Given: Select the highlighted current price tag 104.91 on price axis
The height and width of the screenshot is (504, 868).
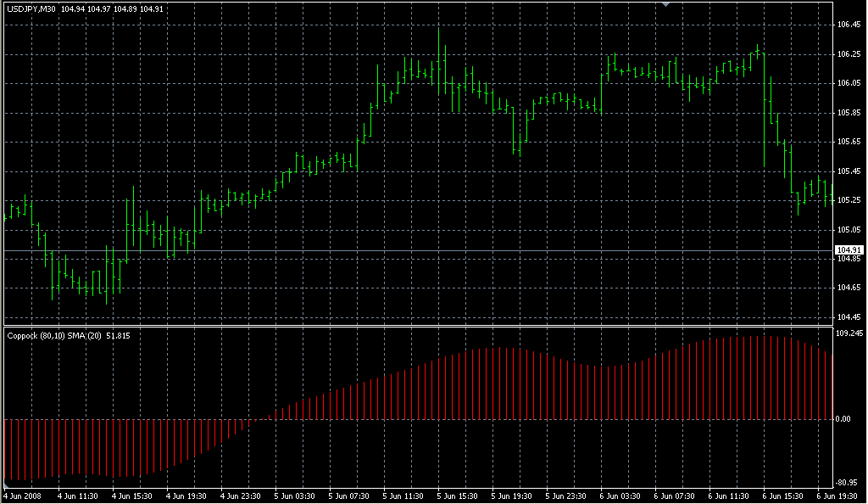Looking at the screenshot, I should (849, 250).
